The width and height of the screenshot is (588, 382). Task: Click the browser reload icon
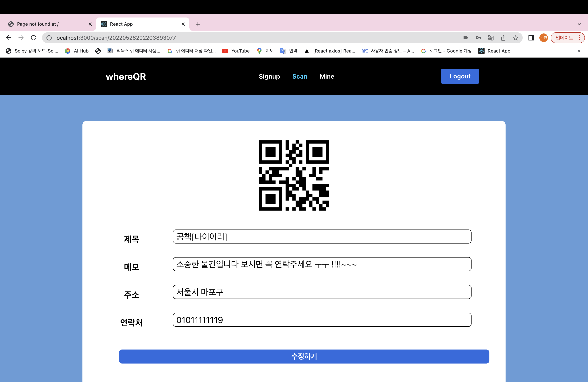click(x=34, y=38)
